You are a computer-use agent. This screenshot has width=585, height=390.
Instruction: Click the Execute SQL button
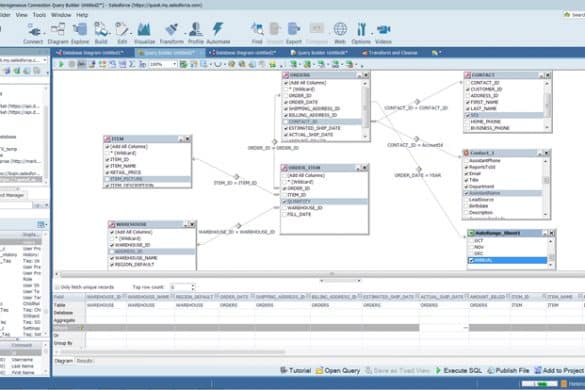point(459,371)
